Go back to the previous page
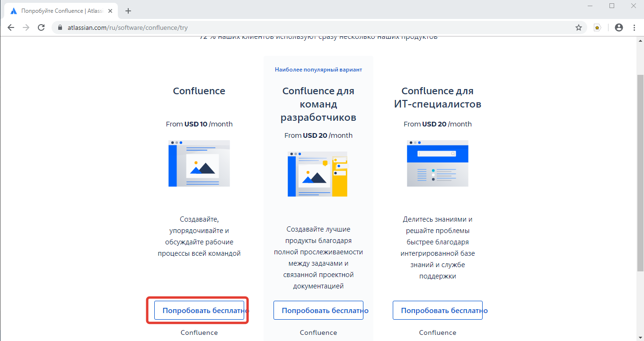Viewport: 644px width, 341px height. coord(11,27)
